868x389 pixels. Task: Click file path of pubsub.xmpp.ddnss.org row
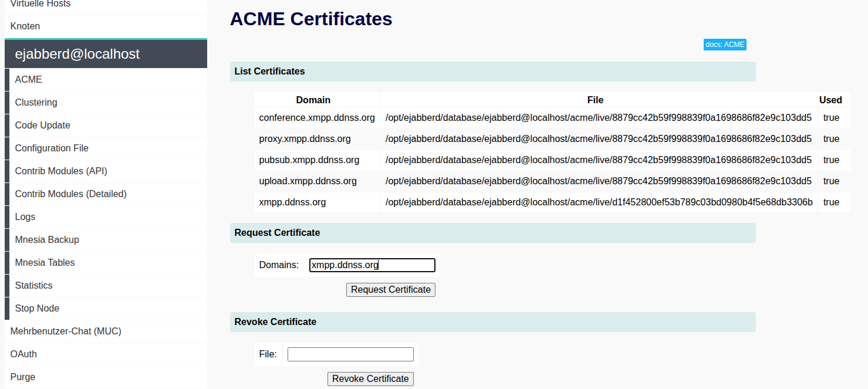click(599, 160)
